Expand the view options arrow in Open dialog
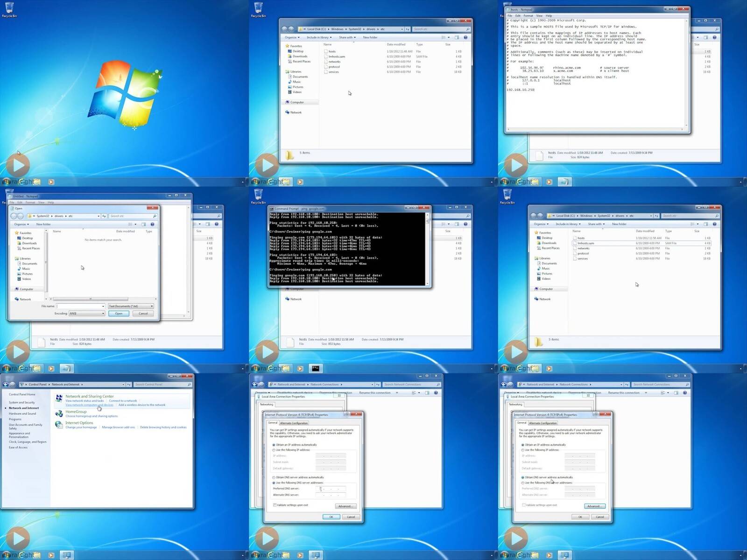The height and width of the screenshot is (560, 747). [x=135, y=224]
